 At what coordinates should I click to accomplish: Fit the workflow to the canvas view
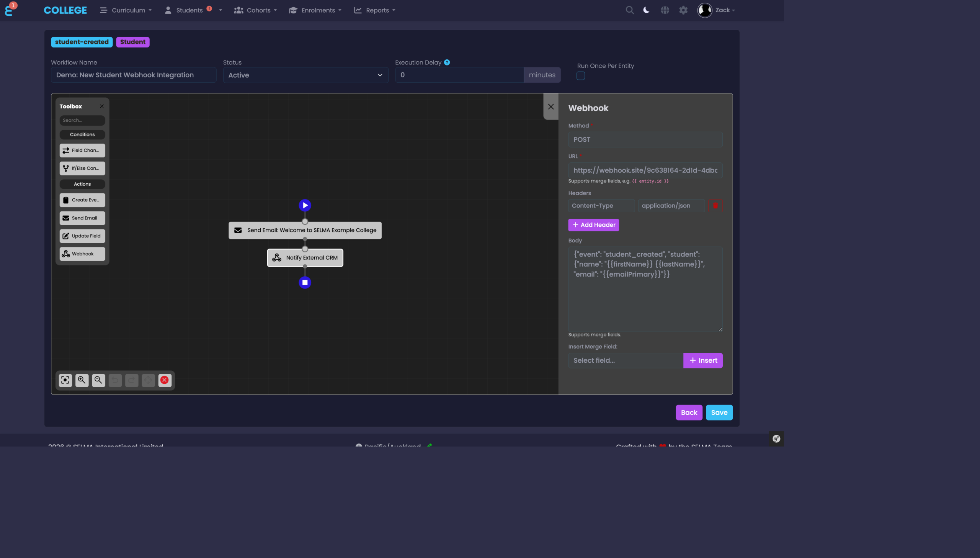(65, 380)
